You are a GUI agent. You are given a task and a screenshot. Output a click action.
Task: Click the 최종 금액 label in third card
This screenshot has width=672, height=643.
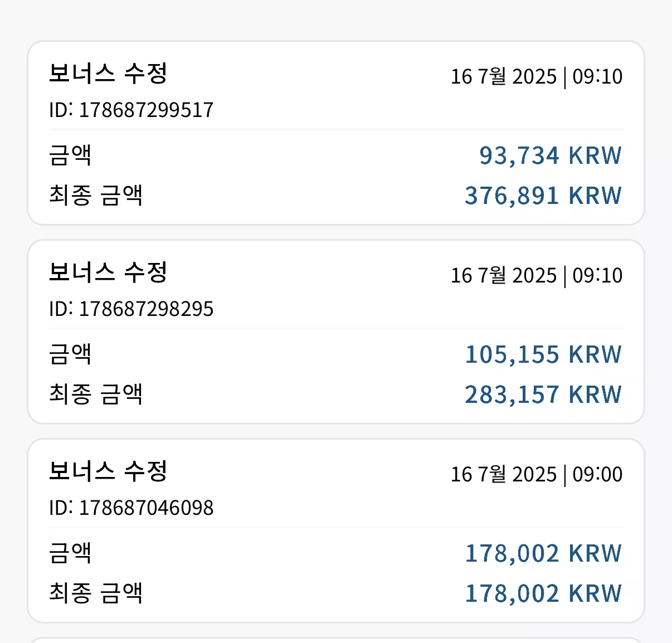[x=96, y=593]
